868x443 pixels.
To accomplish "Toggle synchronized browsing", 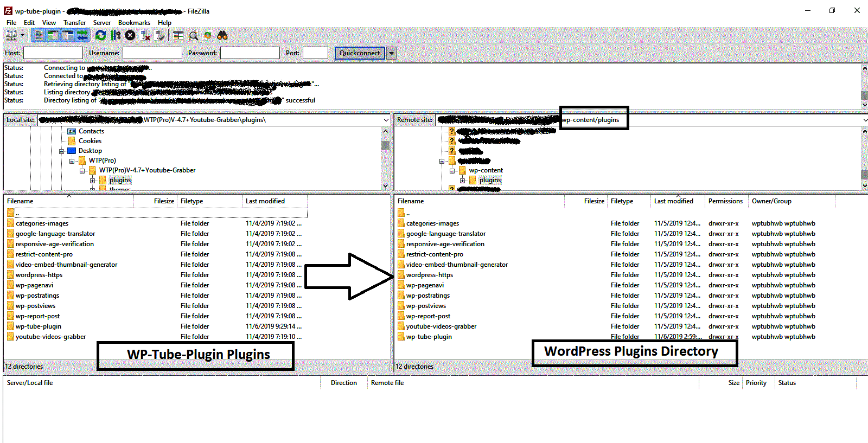I will click(x=208, y=36).
